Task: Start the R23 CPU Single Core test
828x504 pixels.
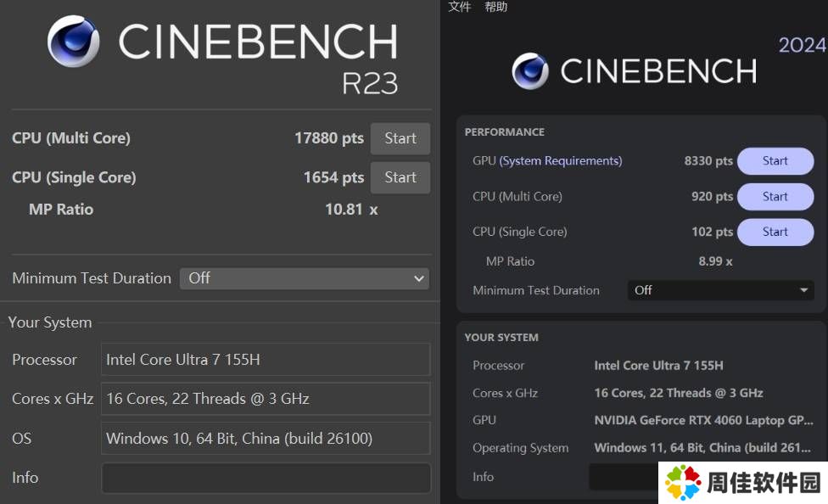Action: [400, 177]
